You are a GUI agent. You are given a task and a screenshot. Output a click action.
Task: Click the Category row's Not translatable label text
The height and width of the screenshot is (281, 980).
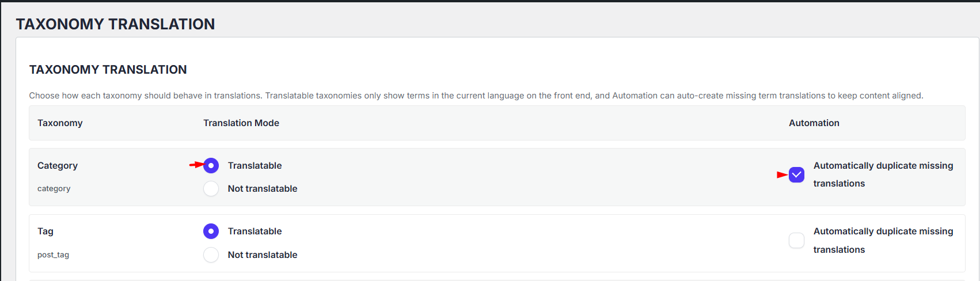[263, 188]
